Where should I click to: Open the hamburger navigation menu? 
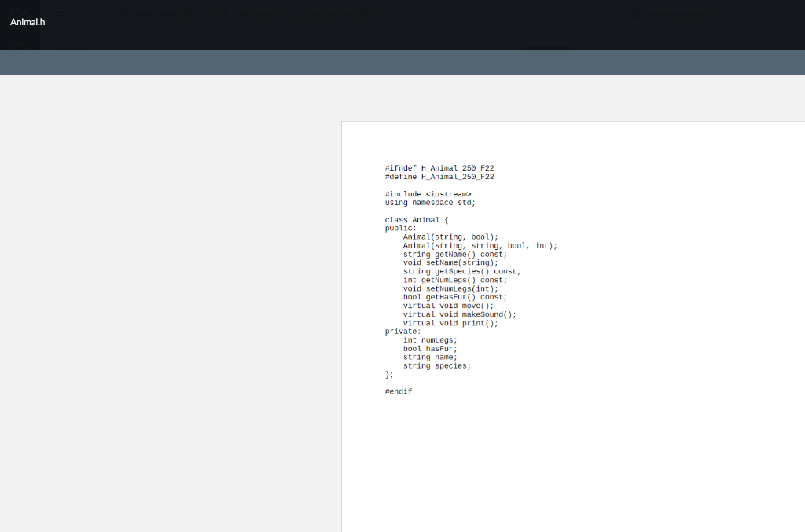[x=61, y=13]
